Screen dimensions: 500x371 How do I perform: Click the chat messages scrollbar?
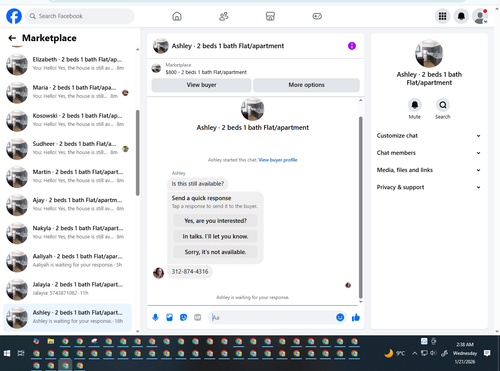(360, 207)
